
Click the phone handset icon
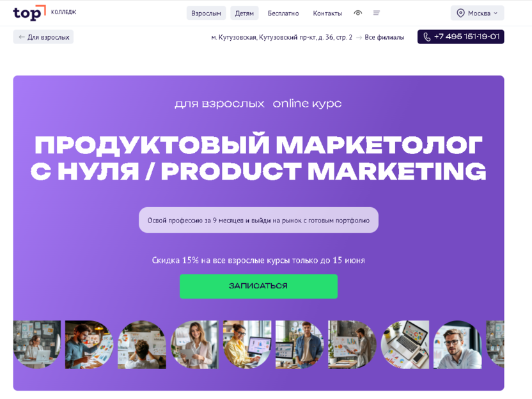pos(427,37)
